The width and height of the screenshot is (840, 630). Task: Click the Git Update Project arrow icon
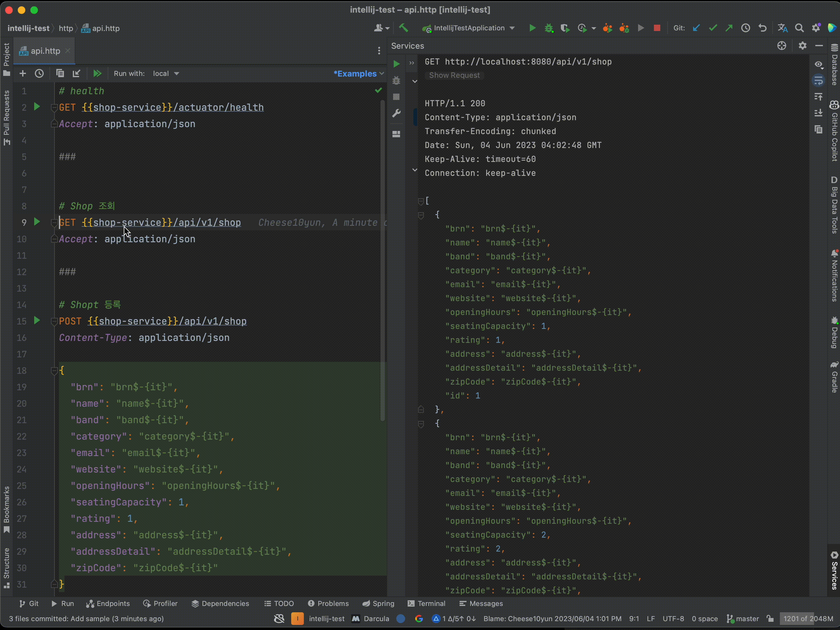[x=696, y=28]
